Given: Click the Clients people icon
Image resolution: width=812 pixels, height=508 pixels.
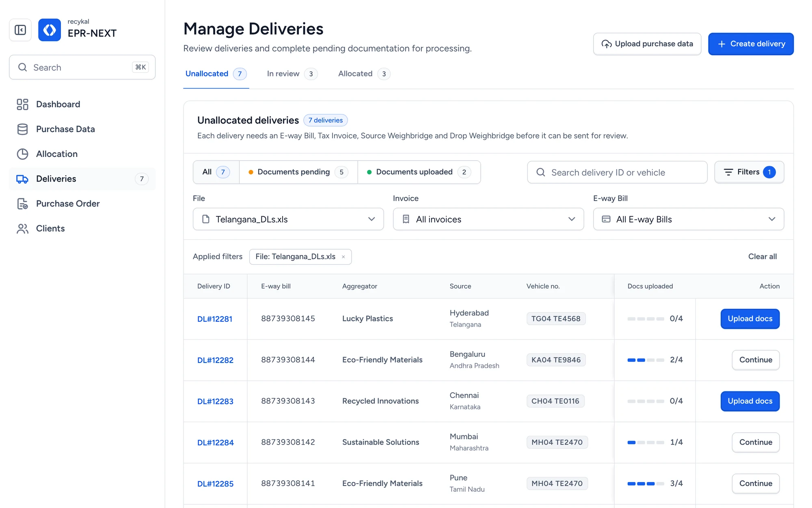Looking at the screenshot, I should tap(22, 228).
